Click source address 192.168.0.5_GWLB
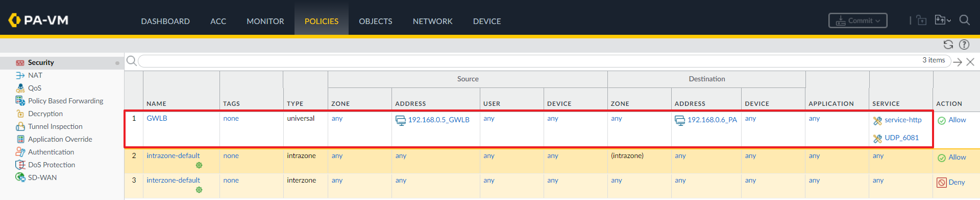980x200 pixels. pyautogui.click(x=438, y=120)
